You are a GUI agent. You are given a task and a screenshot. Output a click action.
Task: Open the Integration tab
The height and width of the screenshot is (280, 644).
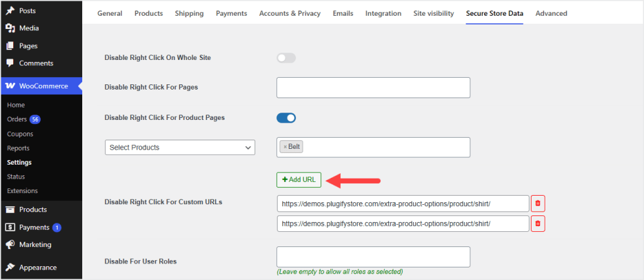(x=384, y=14)
